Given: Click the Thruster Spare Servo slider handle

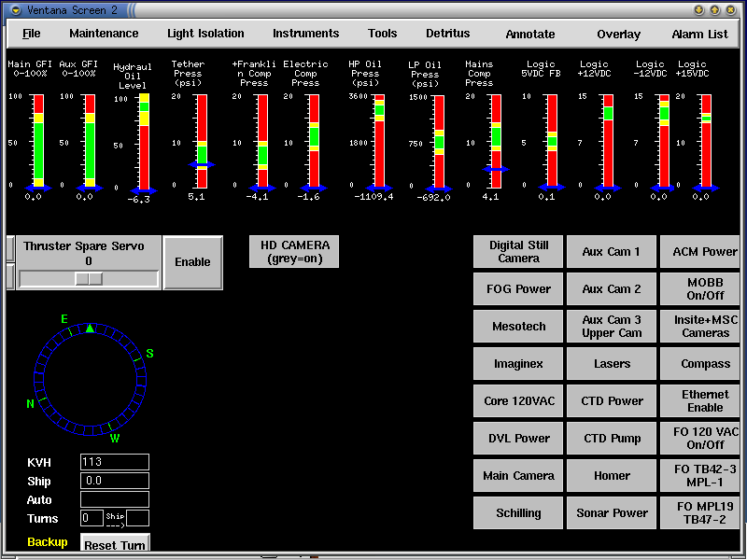Looking at the screenshot, I should tap(89, 278).
